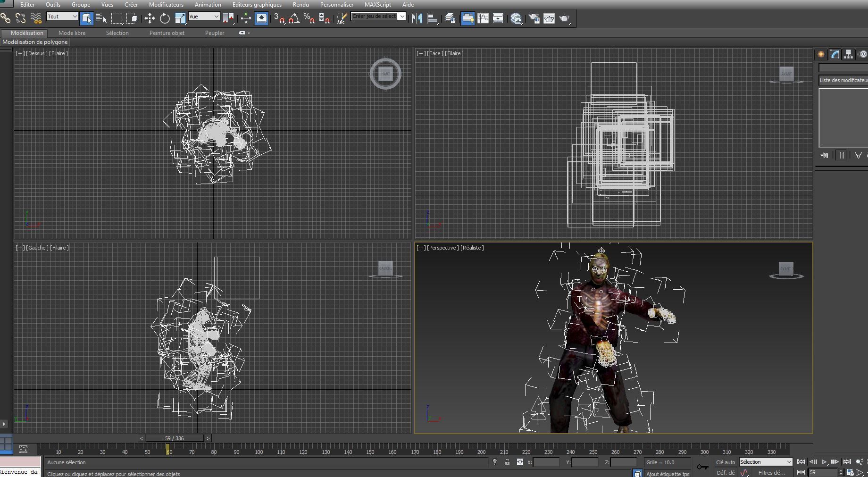Toggle keyboard shortcut override button
This screenshot has height=477, width=868.
[x=261, y=18]
